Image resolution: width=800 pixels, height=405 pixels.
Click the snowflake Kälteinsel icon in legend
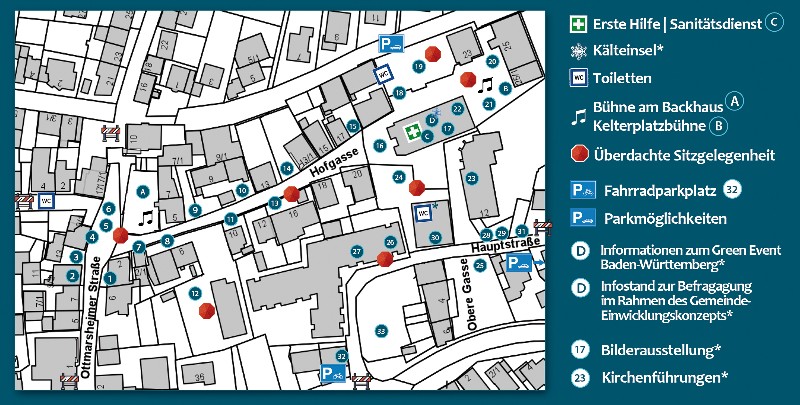[578, 51]
